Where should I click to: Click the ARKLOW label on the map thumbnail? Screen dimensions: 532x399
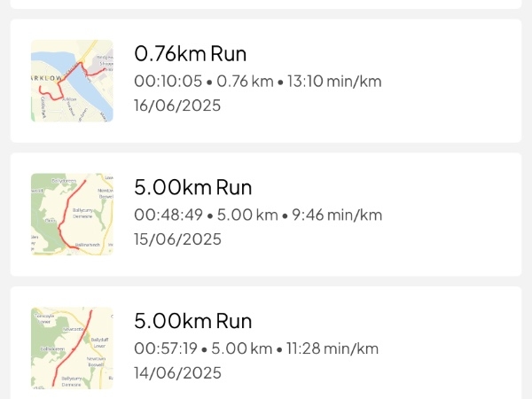[47, 78]
